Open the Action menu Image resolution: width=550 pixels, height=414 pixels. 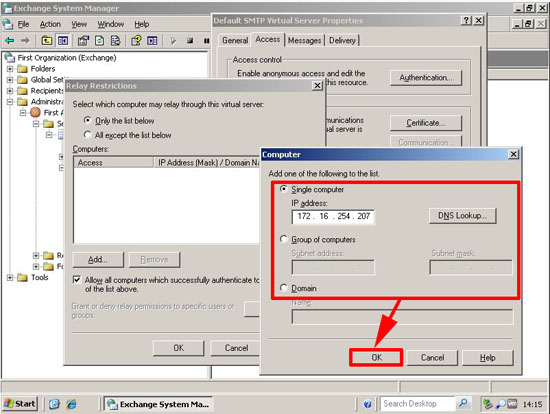coord(50,24)
